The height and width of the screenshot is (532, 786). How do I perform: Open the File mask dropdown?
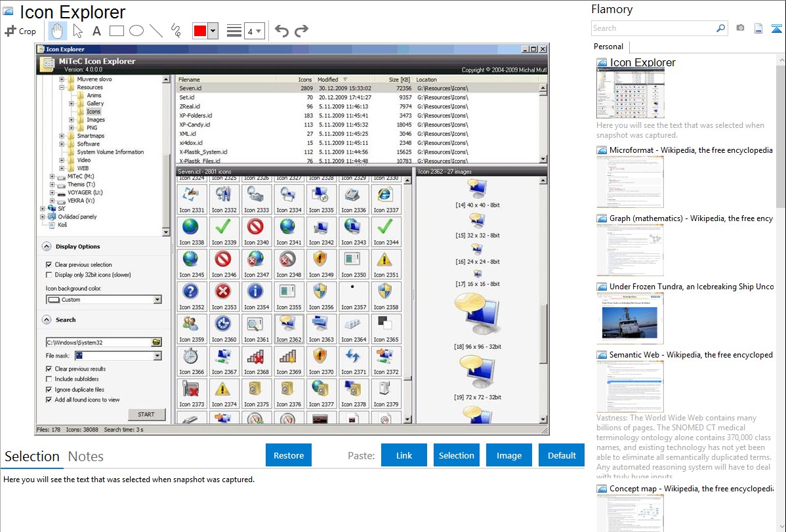pyautogui.click(x=157, y=356)
